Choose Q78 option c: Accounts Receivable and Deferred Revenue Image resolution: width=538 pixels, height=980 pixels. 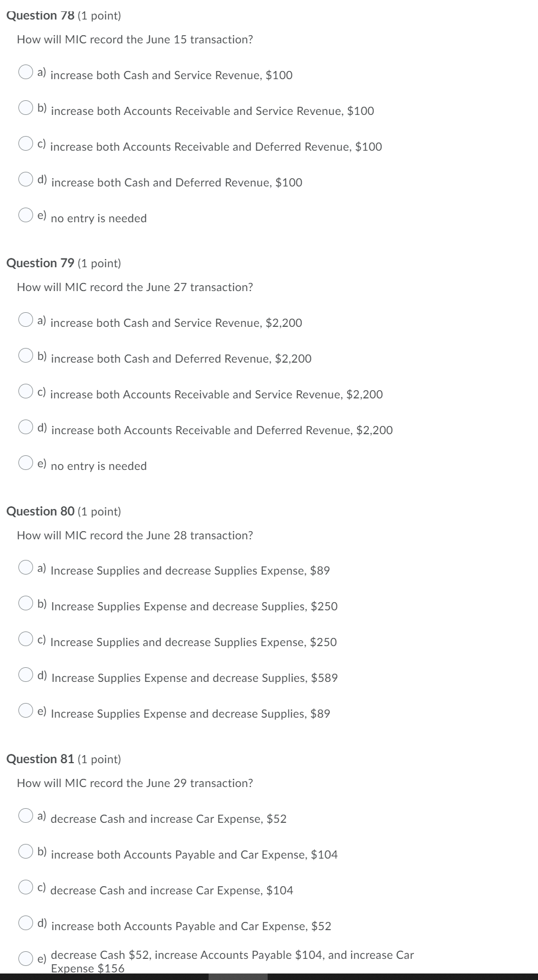tap(26, 144)
